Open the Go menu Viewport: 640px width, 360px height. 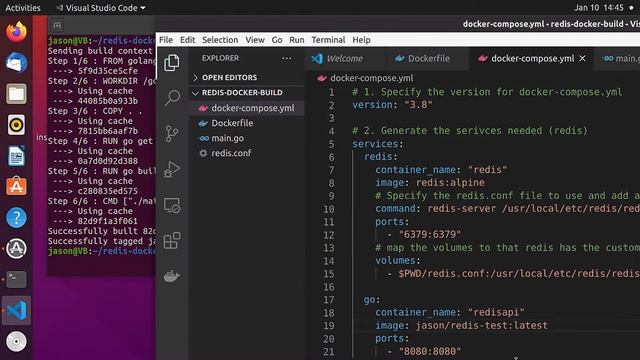[277, 40]
